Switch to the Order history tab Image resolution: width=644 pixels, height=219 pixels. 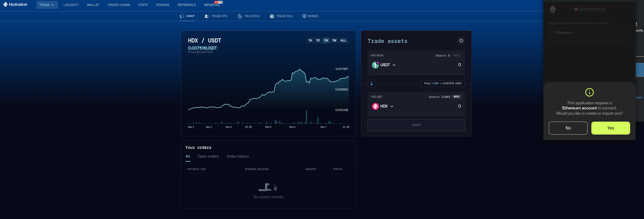[238, 156]
